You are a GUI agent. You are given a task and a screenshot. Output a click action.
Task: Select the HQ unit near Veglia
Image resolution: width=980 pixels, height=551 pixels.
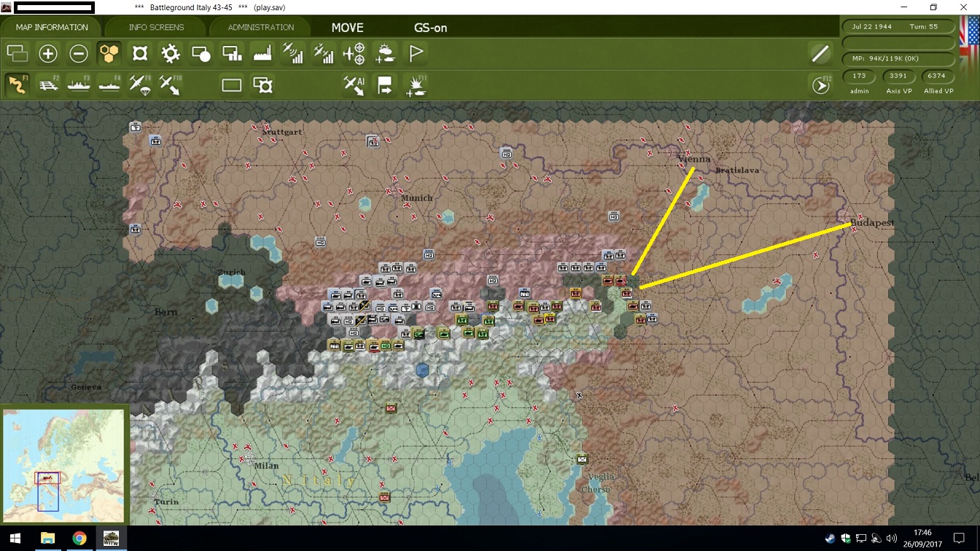[582, 459]
